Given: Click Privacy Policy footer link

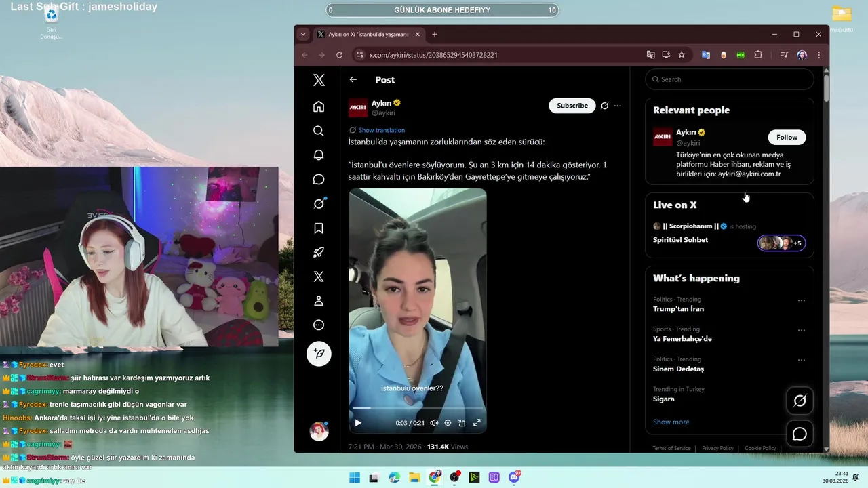Looking at the screenshot, I should coord(717,448).
